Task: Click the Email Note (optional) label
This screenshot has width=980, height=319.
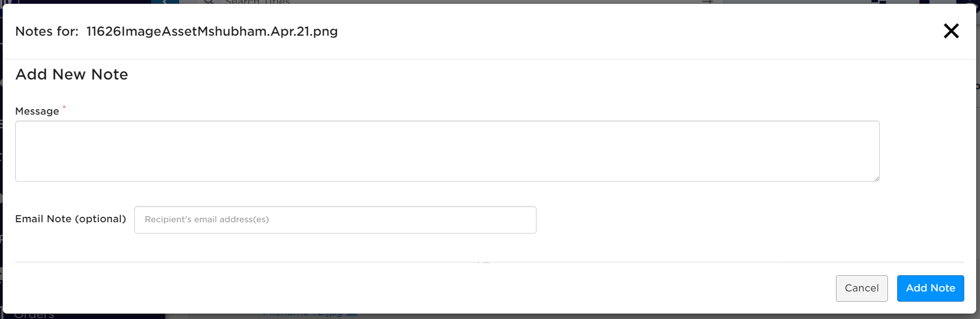Action: click(x=70, y=219)
